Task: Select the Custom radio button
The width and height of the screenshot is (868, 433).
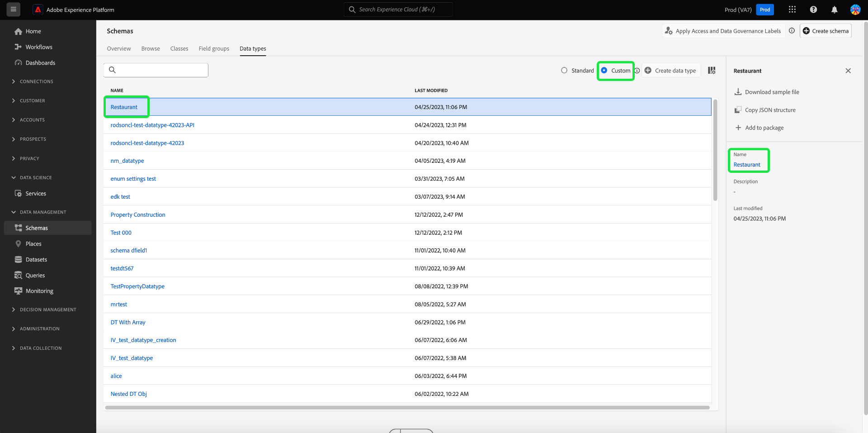Action: 604,71
